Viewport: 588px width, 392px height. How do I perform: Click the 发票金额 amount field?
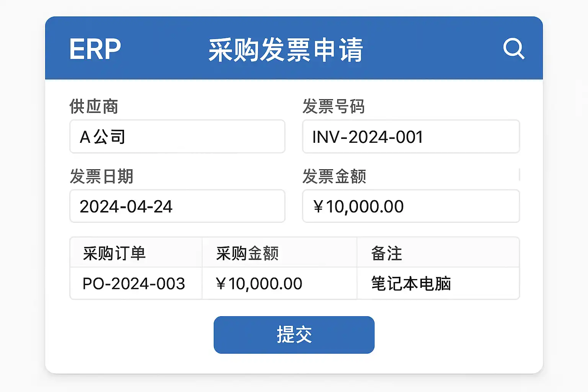pyautogui.click(x=411, y=206)
